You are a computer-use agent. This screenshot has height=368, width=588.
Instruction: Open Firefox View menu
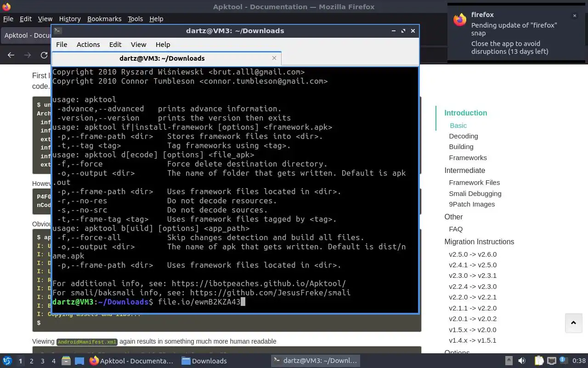pyautogui.click(x=45, y=19)
